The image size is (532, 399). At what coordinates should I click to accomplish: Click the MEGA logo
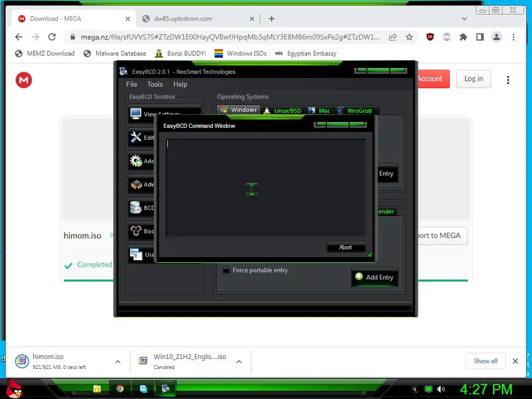point(24,80)
